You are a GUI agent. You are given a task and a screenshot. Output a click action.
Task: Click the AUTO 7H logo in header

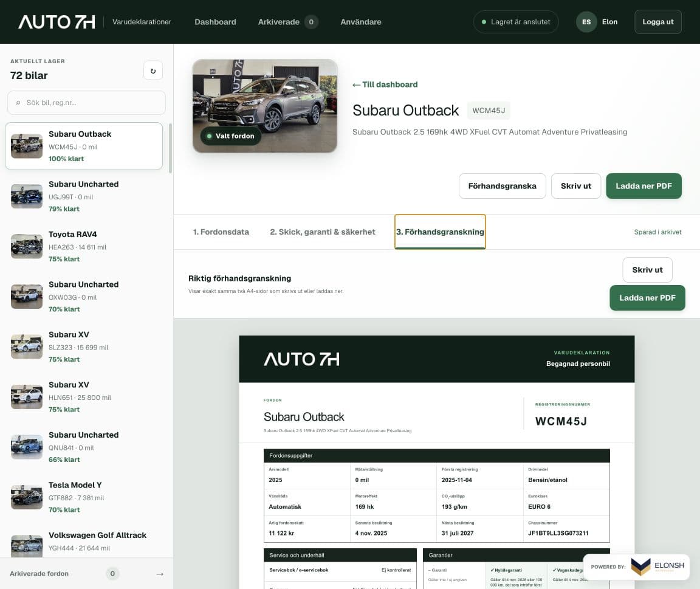coord(57,22)
